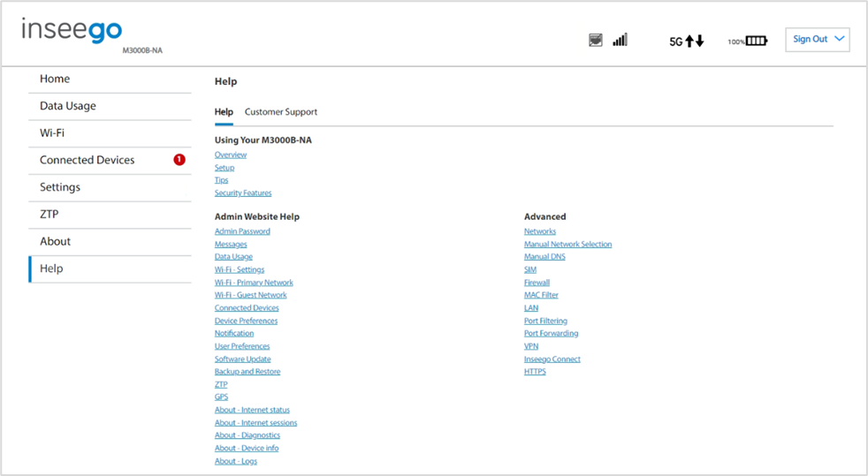Open Connected Devices in the sidebar
This screenshot has width=868, height=476.
[x=110, y=161]
